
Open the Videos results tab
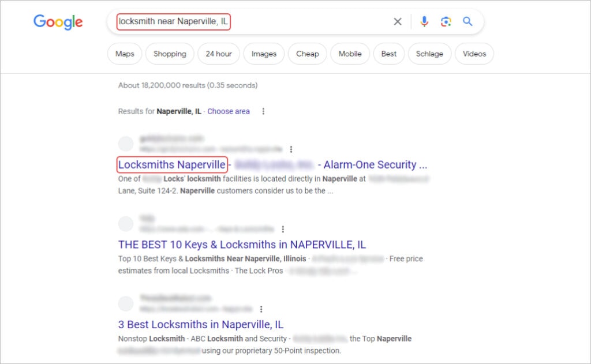point(474,54)
